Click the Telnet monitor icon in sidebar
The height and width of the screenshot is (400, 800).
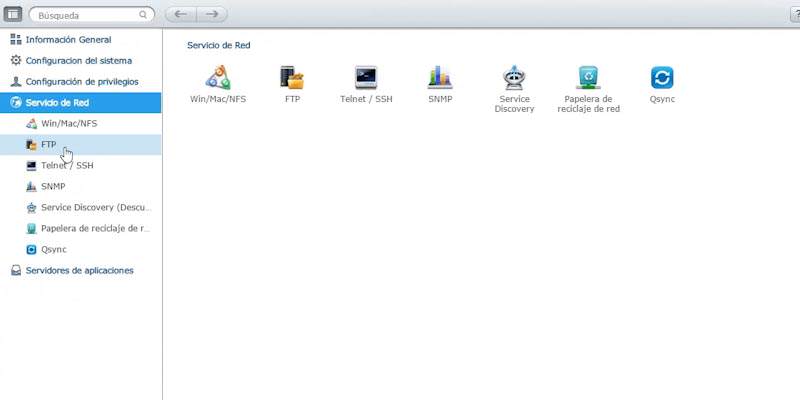[31, 165]
